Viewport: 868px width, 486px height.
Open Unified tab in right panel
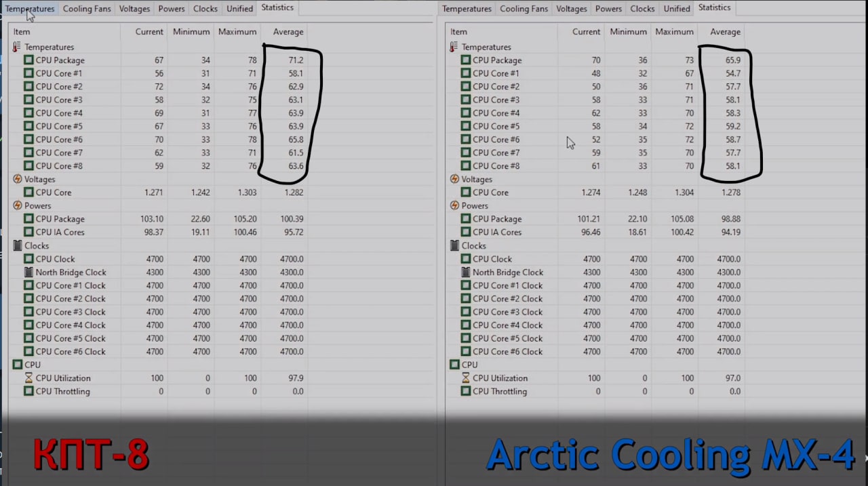(677, 9)
